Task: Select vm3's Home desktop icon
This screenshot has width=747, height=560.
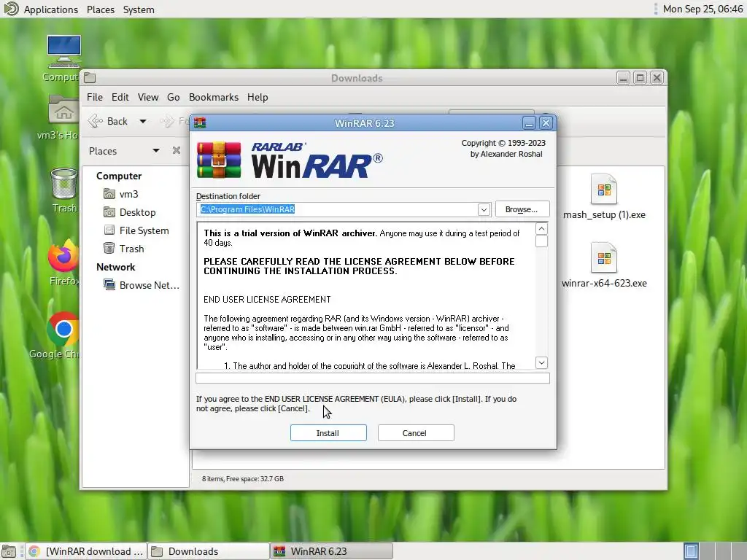Action: 64,111
